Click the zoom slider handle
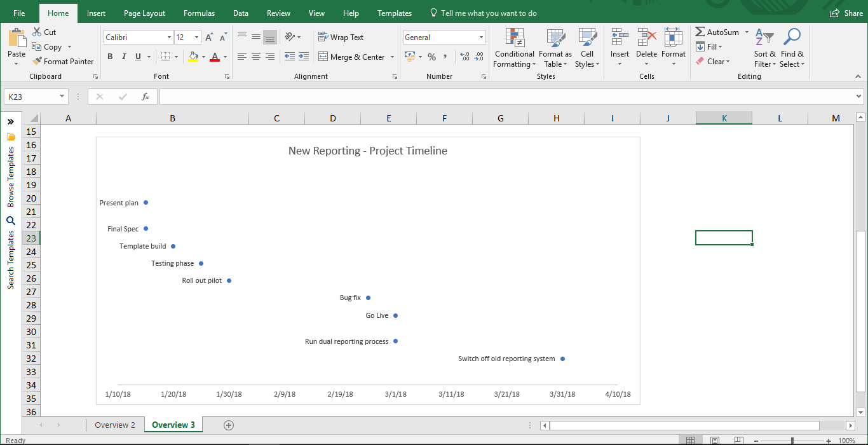Viewport: 868px width, 445px height. click(792, 440)
